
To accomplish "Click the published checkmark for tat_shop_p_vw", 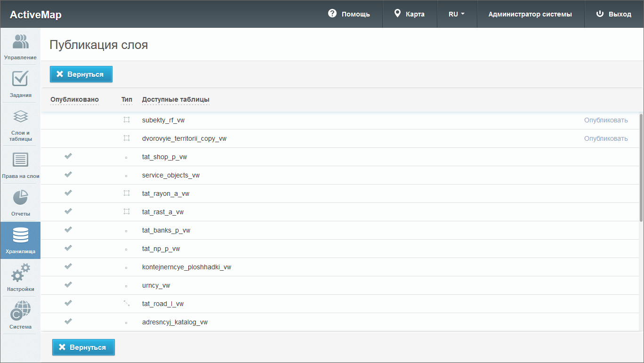I will tap(68, 156).
